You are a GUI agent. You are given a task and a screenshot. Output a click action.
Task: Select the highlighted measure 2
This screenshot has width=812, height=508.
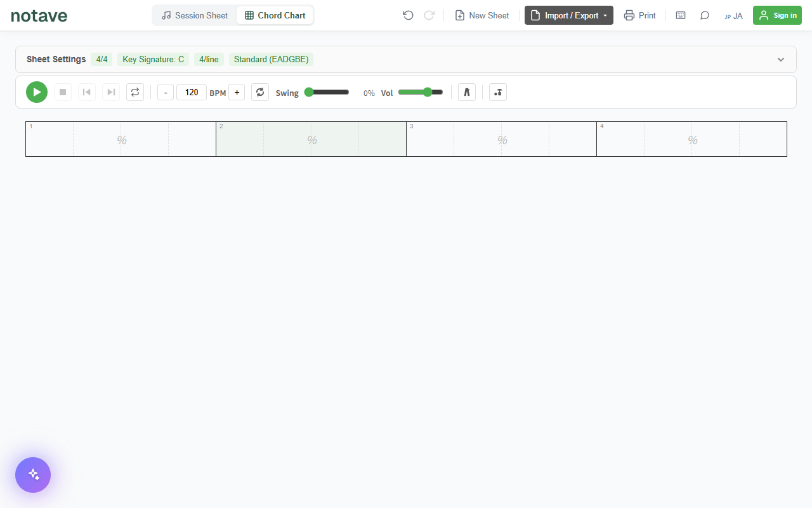(311, 139)
